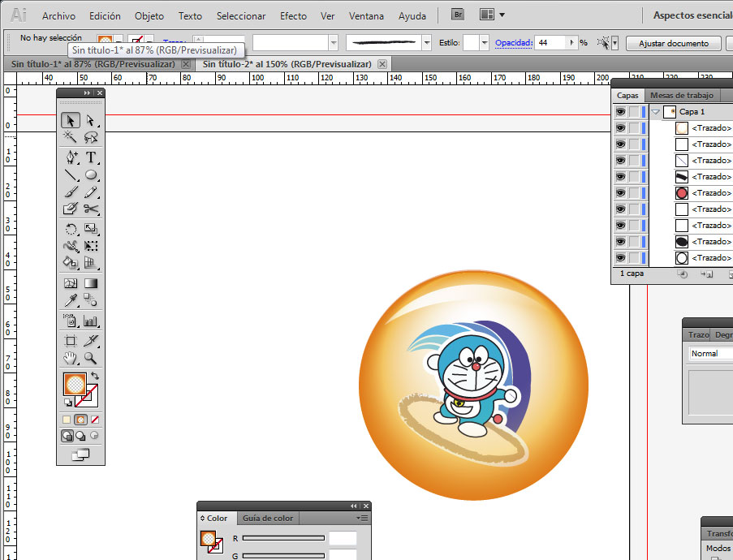This screenshot has height=560, width=733.
Task: Select the Eyedropper tool
Action: [x=71, y=300]
